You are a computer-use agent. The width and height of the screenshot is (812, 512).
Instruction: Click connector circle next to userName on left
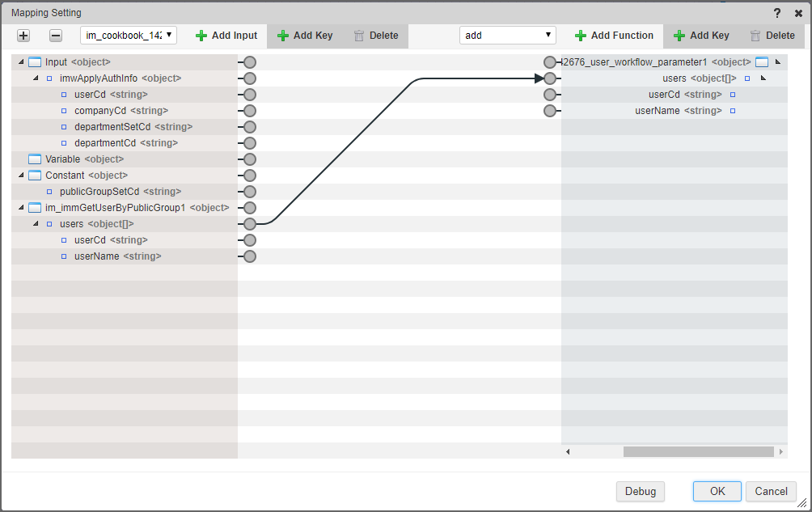click(x=250, y=256)
